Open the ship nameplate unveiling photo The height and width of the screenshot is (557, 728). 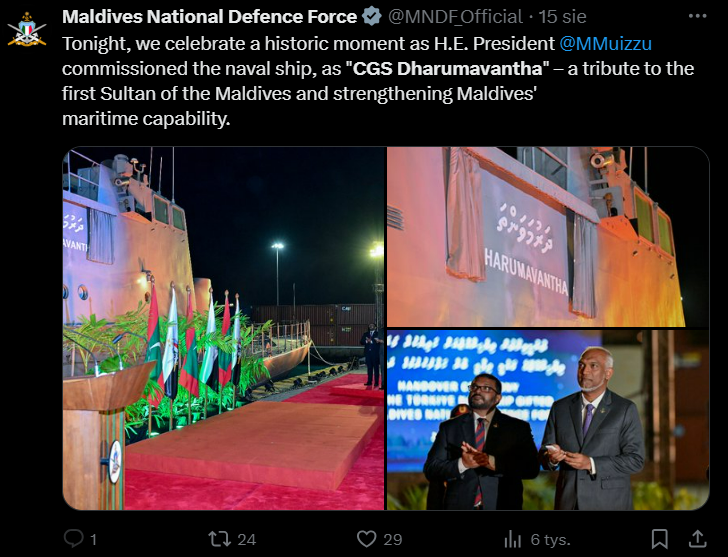coord(548,237)
